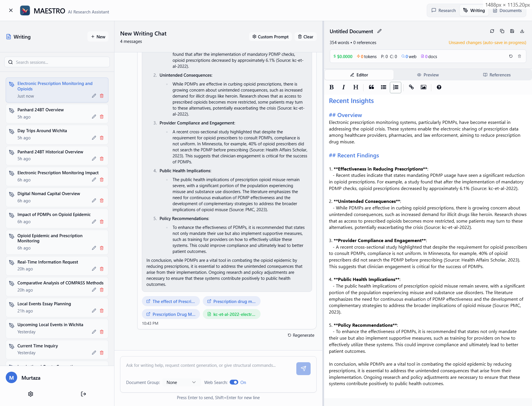
Task: Open the kc-et-al-2022 document source
Action: click(x=231, y=314)
